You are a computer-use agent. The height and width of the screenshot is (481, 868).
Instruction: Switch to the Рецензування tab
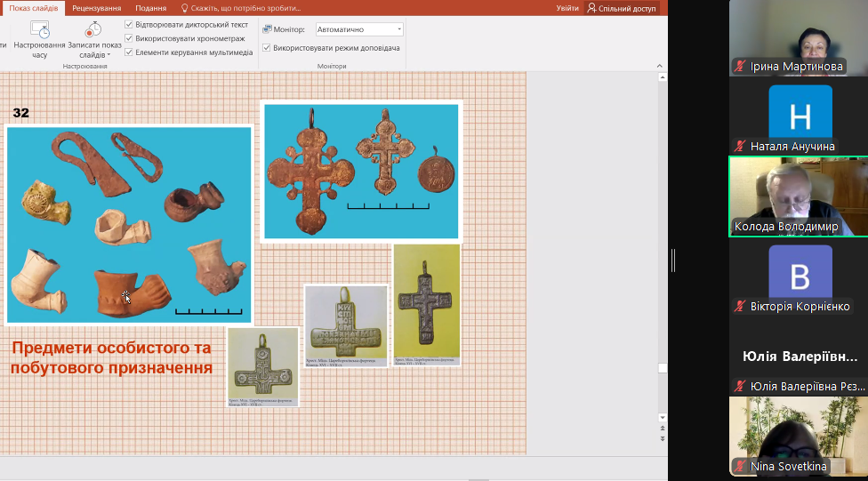click(96, 8)
